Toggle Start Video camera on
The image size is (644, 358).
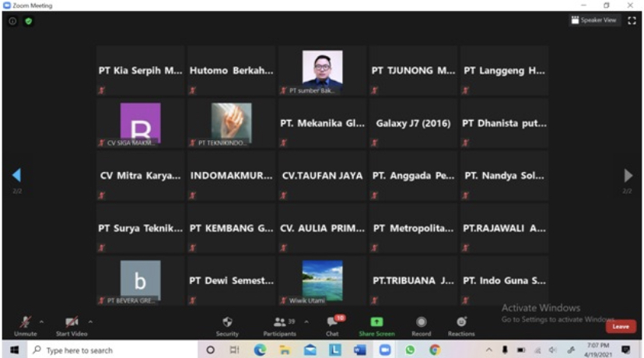click(x=72, y=325)
